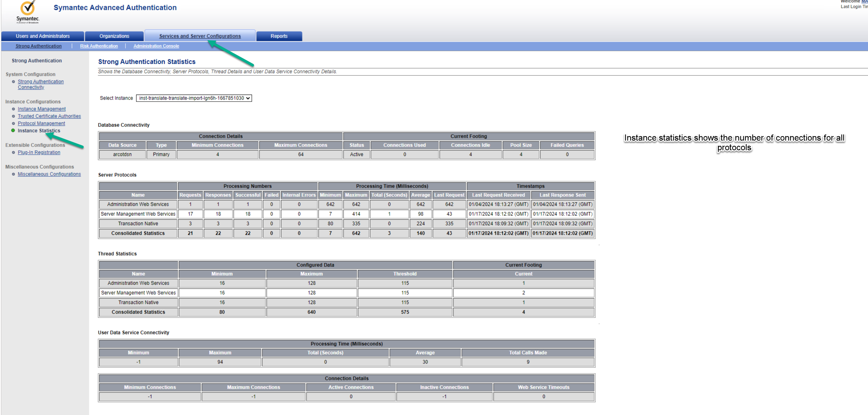Open Trusted Certificate Authorities link
The width and height of the screenshot is (868, 415).
click(x=49, y=116)
